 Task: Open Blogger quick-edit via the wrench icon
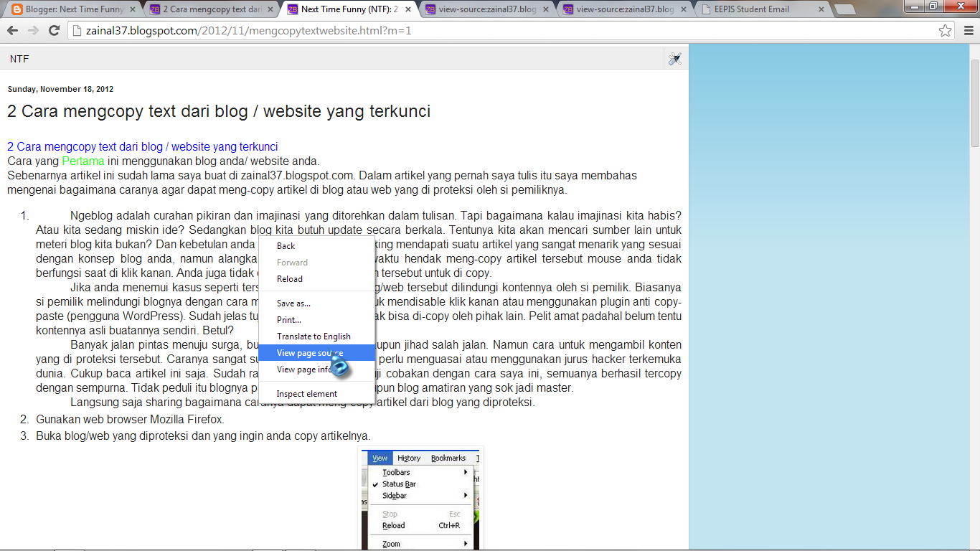[675, 58]
